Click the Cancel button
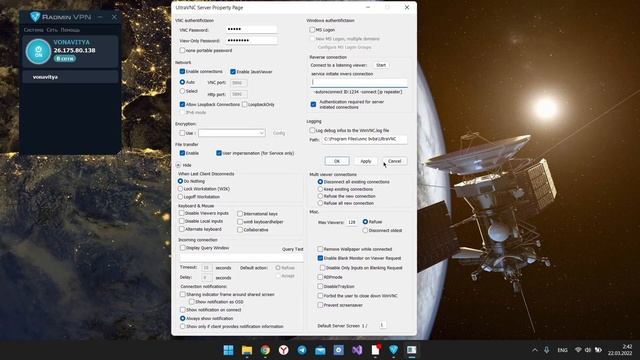The image size is (640, 360). tap(395, 161)
